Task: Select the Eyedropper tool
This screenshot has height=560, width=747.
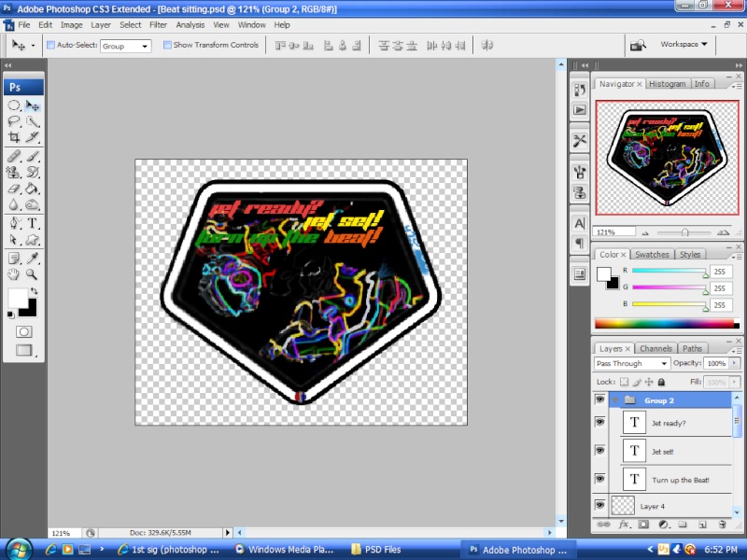Action: click(33, 259)
